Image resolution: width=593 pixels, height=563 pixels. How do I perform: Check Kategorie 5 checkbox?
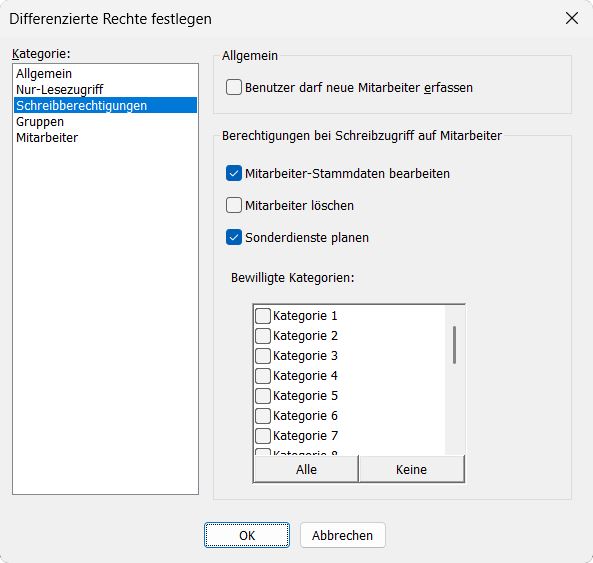pos(263,396)
